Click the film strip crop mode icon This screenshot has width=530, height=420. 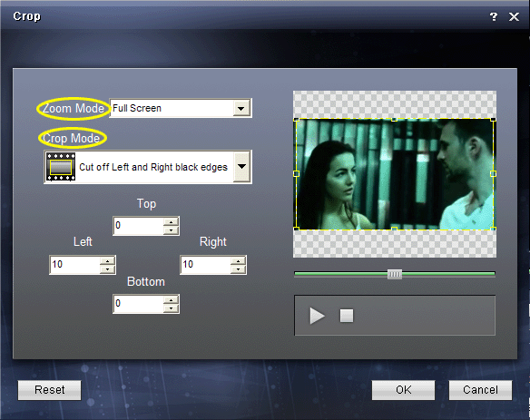pos(61,167)
